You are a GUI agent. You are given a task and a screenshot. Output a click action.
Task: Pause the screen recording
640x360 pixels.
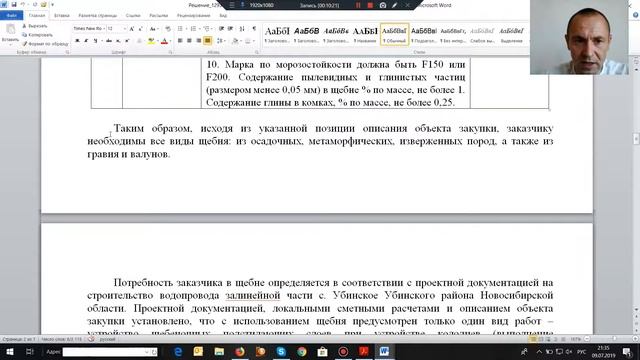(358, 5)
